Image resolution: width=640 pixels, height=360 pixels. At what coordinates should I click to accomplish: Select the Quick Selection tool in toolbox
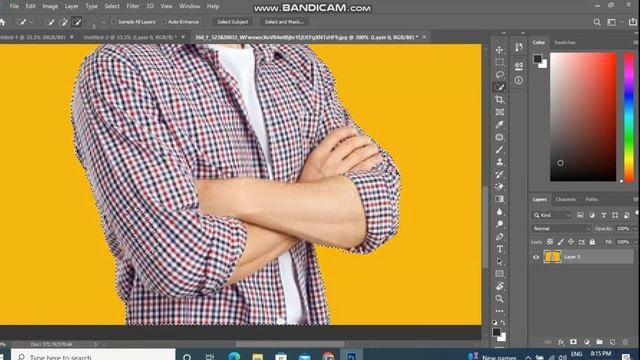(x=499, y=87)
